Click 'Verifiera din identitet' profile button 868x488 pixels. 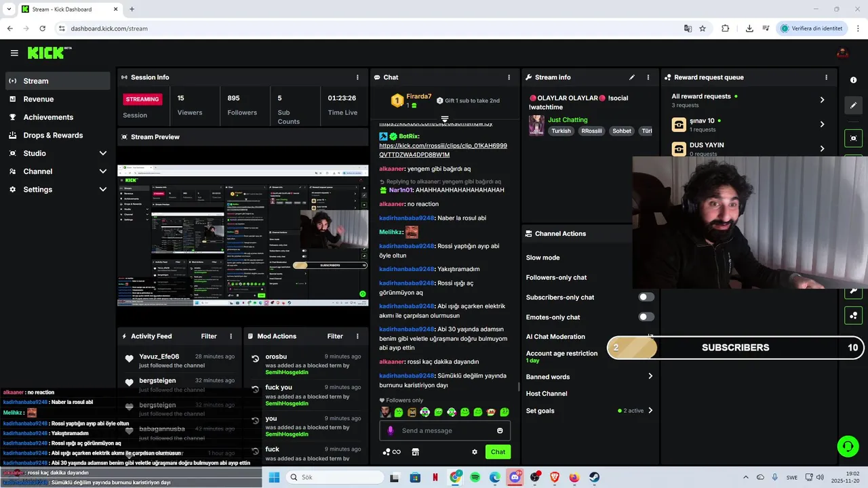(812, 28)
